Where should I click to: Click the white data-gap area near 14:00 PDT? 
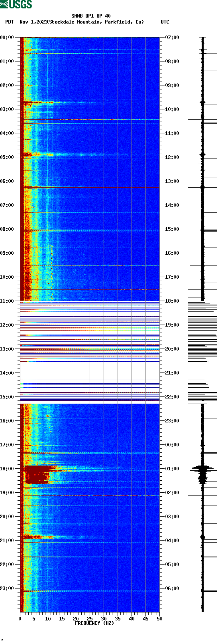(90, 370)
